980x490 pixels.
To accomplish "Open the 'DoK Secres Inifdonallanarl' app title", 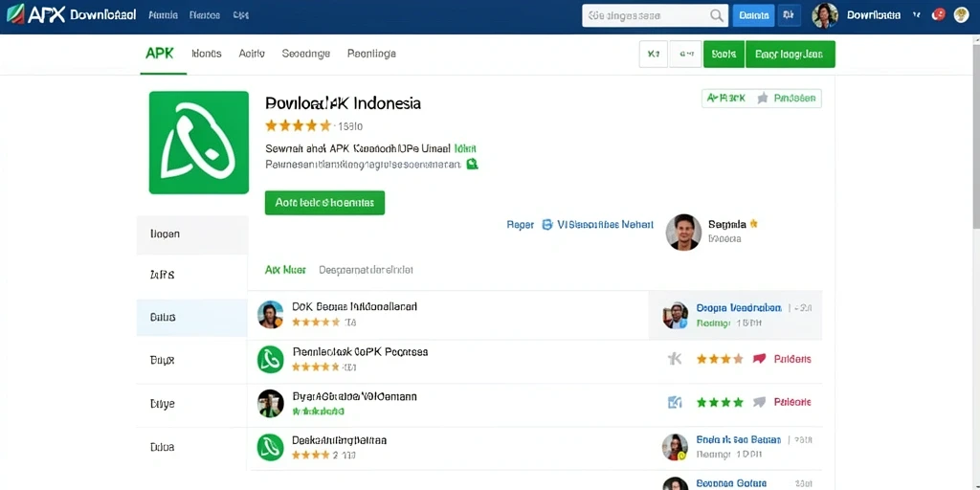I will [x=354, y=307].
